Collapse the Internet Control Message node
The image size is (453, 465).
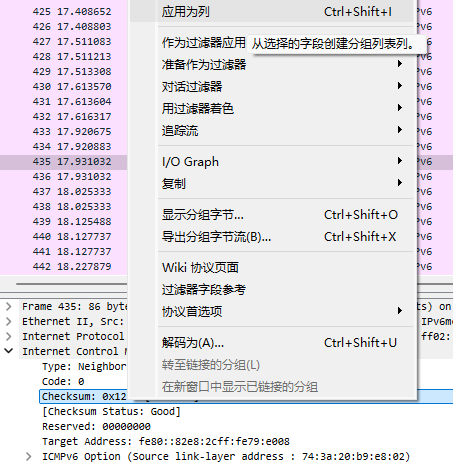pos(9,351)
